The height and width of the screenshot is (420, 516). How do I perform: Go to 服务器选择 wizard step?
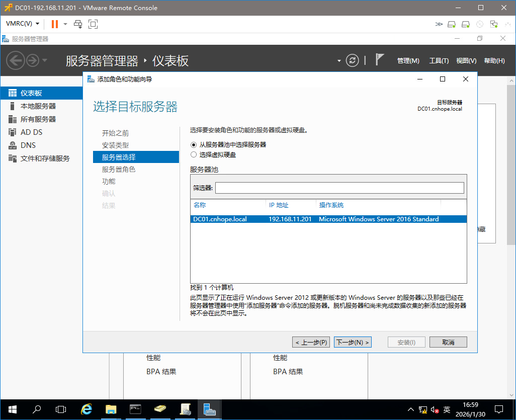click(136, 157)
